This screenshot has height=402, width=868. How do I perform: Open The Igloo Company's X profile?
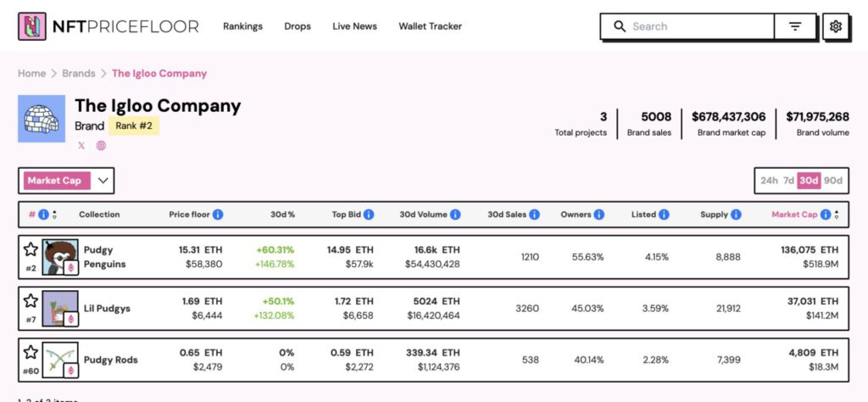(x=81, y=146)
